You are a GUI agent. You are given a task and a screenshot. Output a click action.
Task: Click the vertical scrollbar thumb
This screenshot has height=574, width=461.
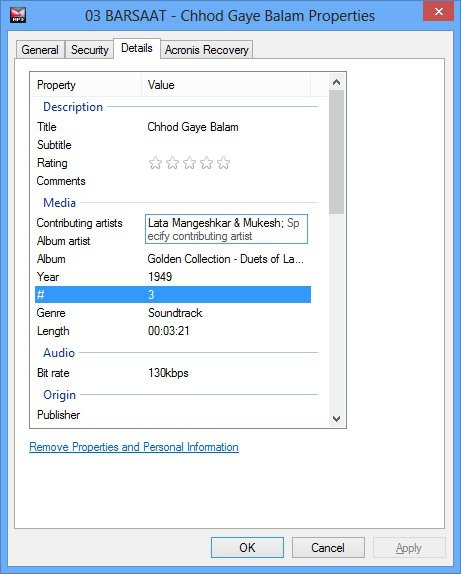(x=337, y=152)
